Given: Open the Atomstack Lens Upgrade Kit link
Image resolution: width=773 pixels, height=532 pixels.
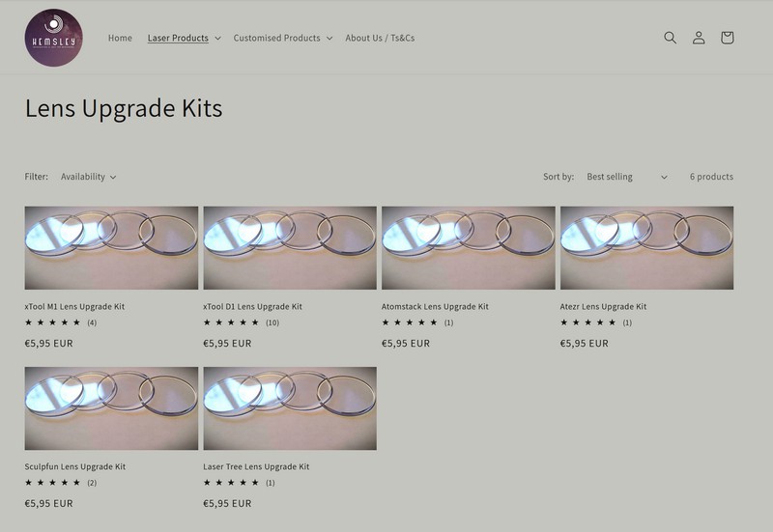Looking at the screenshot, I should 435,306.
